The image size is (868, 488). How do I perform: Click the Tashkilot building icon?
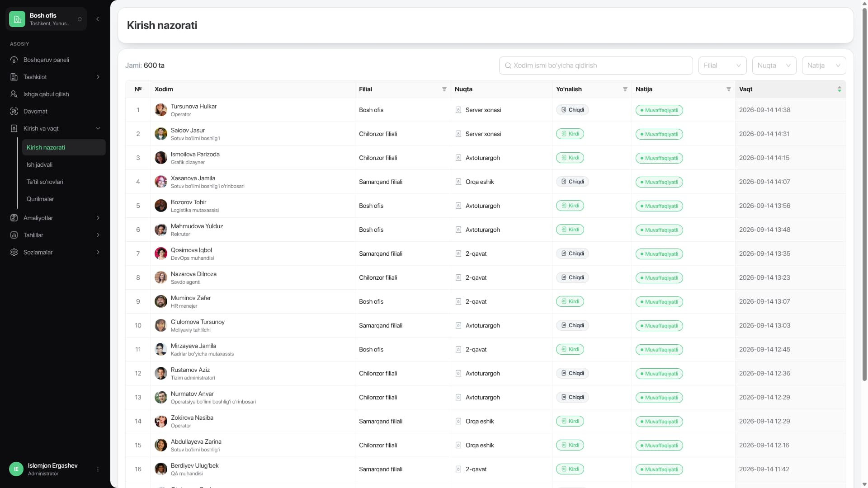pos(14,77)
